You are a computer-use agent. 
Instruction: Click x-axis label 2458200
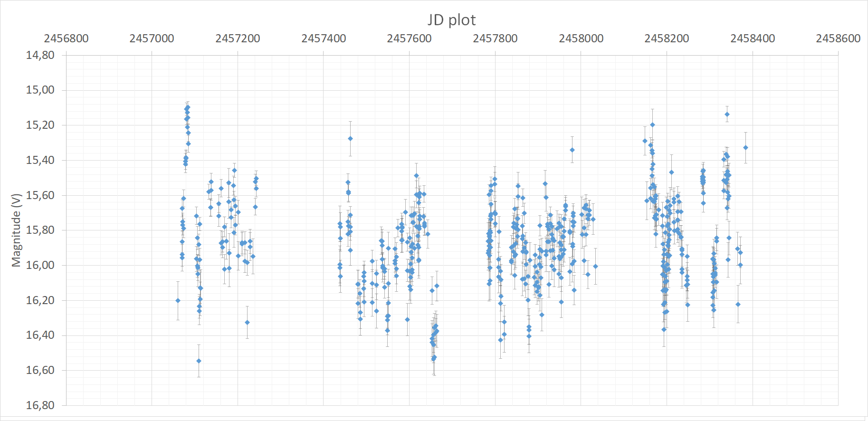point(667,38)
